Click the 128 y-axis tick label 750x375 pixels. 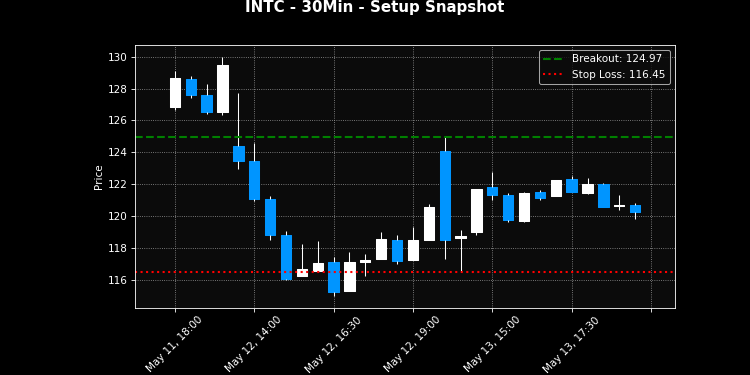118,89
